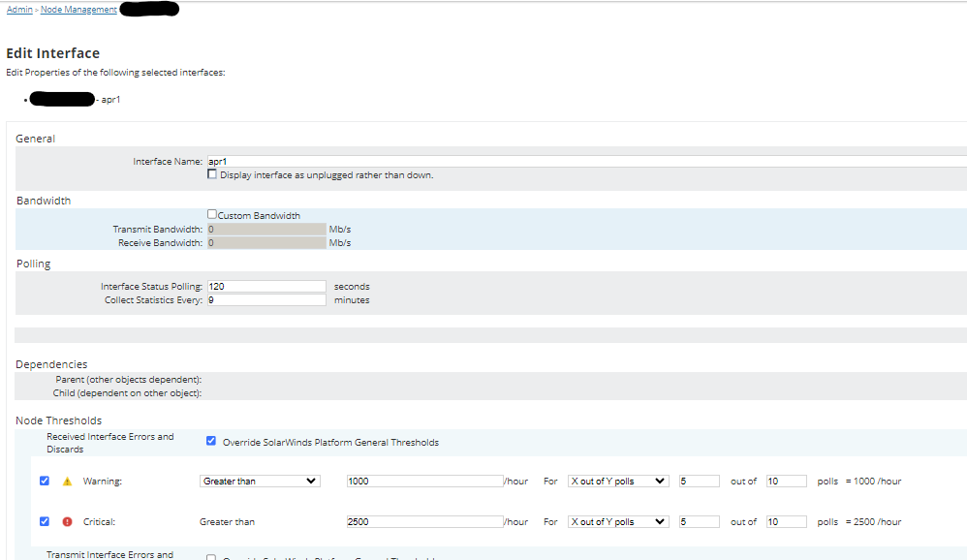
Task: Click the = 1000 /hour result text
Action: click(873, 482)
